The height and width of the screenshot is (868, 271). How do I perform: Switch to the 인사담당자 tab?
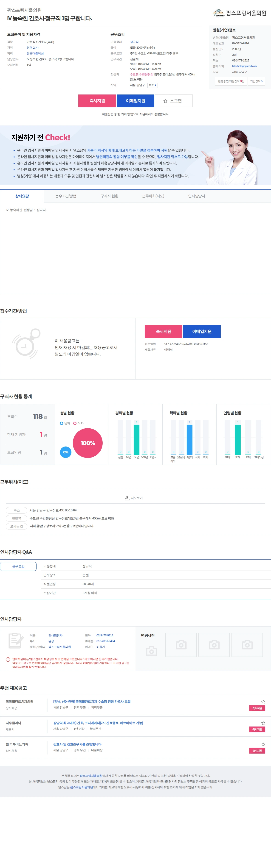(x=197, y=196)
